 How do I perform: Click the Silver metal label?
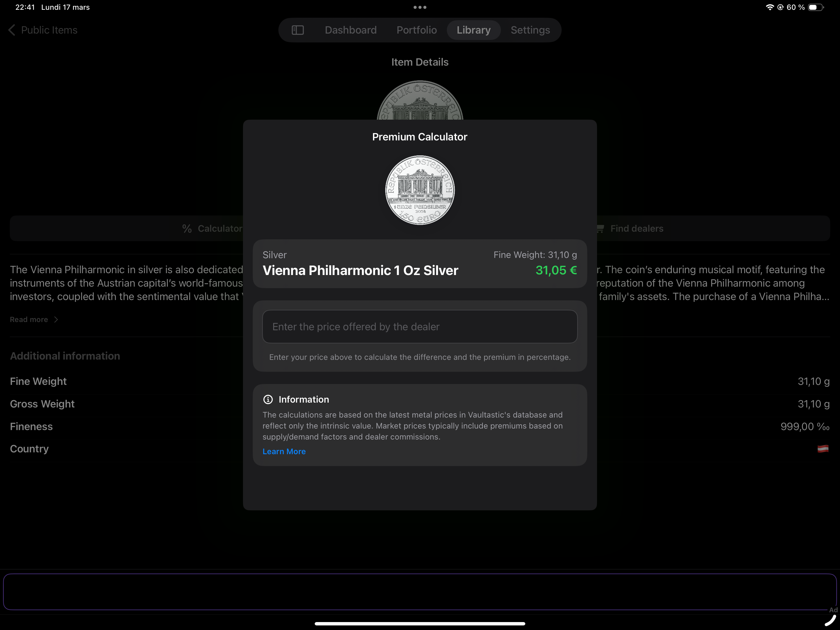[x=275, y=255]
